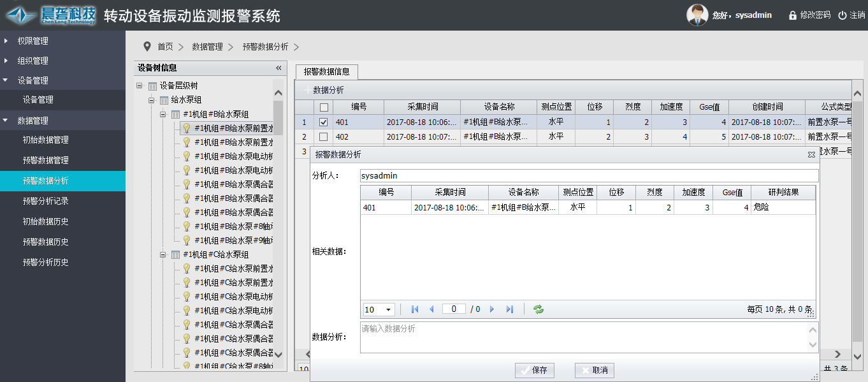Click the 数据分析 text input area
This screenshot has height=382, width=868.
coord(583,337)
